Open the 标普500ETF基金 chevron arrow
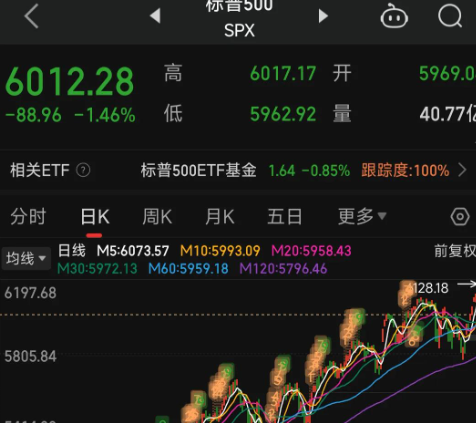The image size is (476, 423). (x=462, y=170)
